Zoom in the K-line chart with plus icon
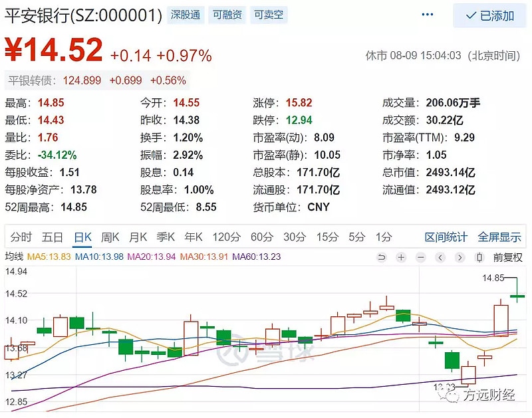The width and height of the screenshot is (532, 418). (x=401, y=257)
